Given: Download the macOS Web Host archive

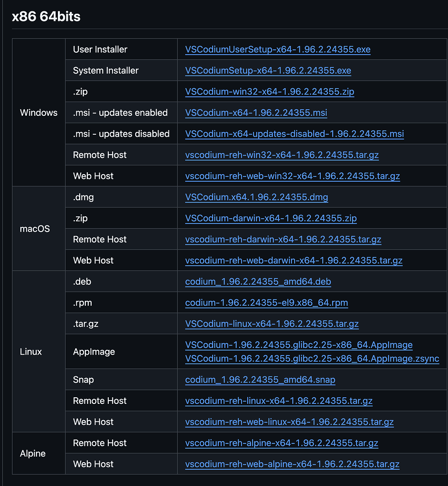Looking at the screenshot, I should (293, 261).
